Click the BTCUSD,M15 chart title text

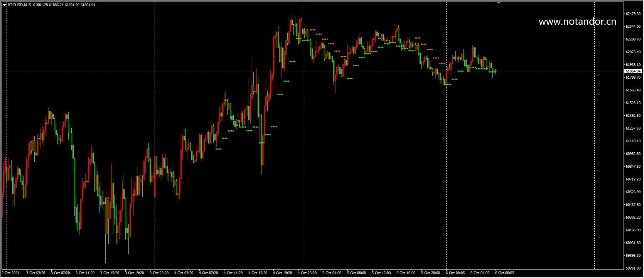pos(20,5)
